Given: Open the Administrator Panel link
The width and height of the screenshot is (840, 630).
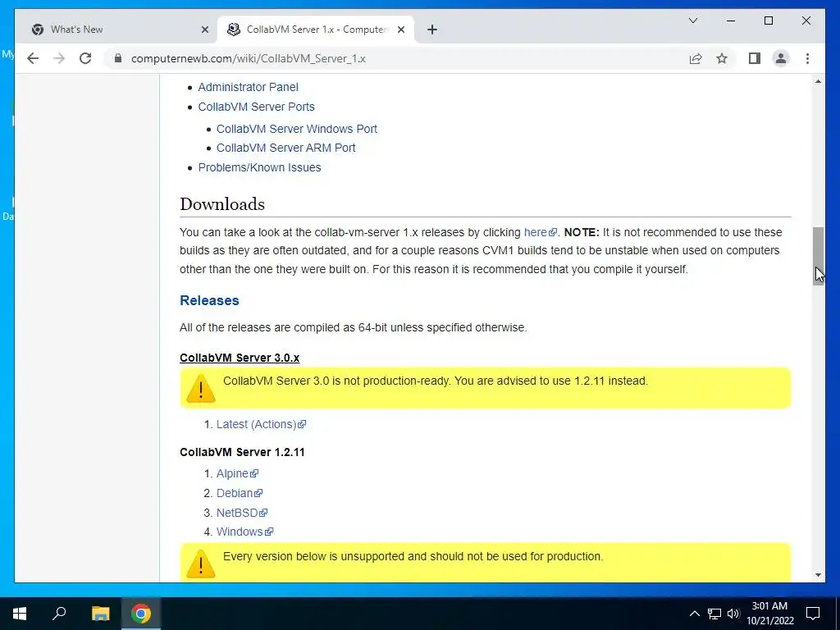Looking at the screenshot, I should (248, 87).
